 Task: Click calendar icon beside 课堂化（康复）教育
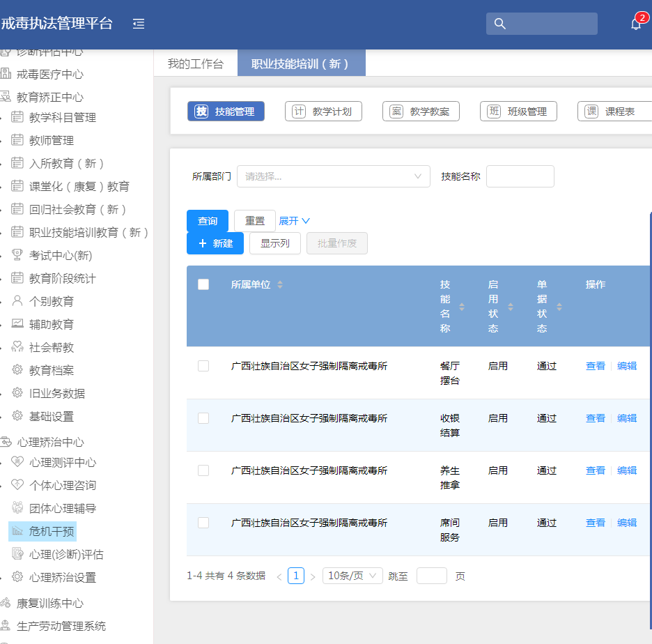pos(17,185)
